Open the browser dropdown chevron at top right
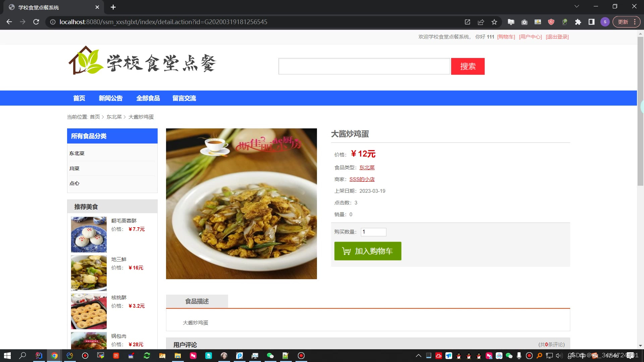The width and height of the screenshot is (644, 362). (x=576, y=6)
